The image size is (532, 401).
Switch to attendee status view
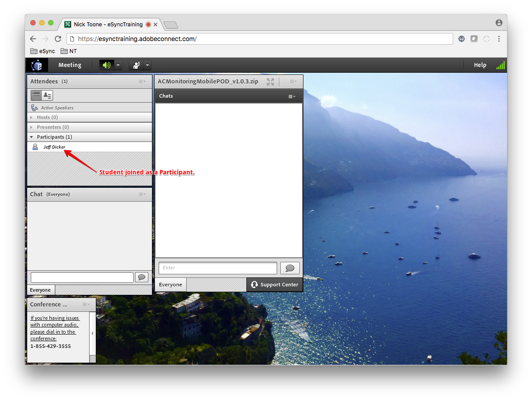tap(47, 95)
